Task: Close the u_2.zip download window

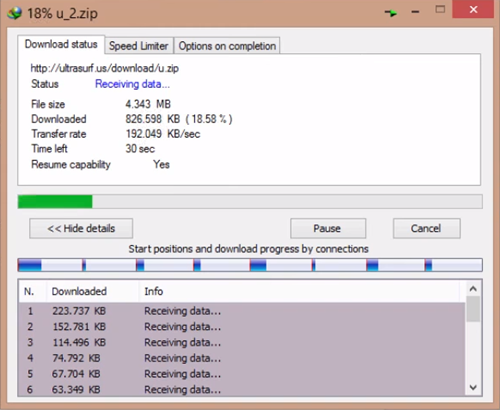Action: 473,9
